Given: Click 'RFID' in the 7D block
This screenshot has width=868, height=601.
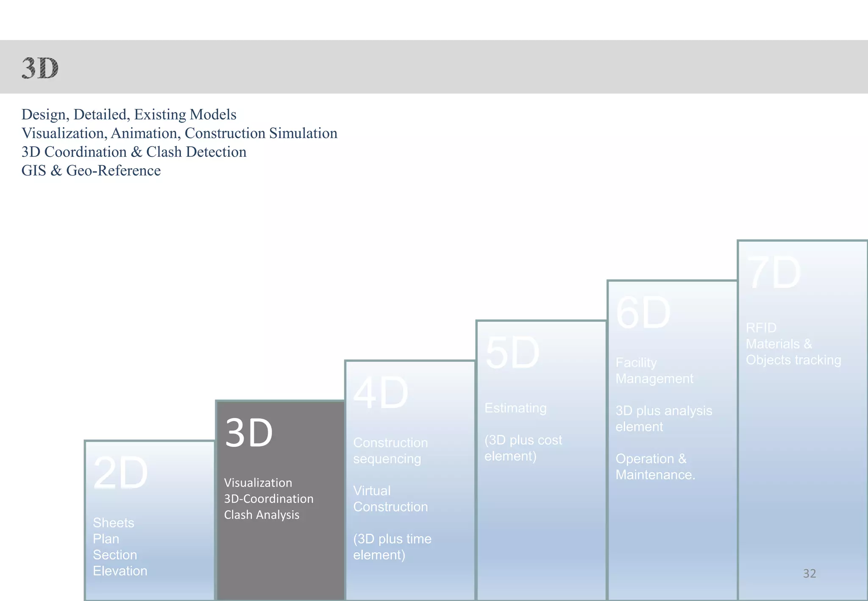Looking at the screenshot, I should tap(761, 328).
